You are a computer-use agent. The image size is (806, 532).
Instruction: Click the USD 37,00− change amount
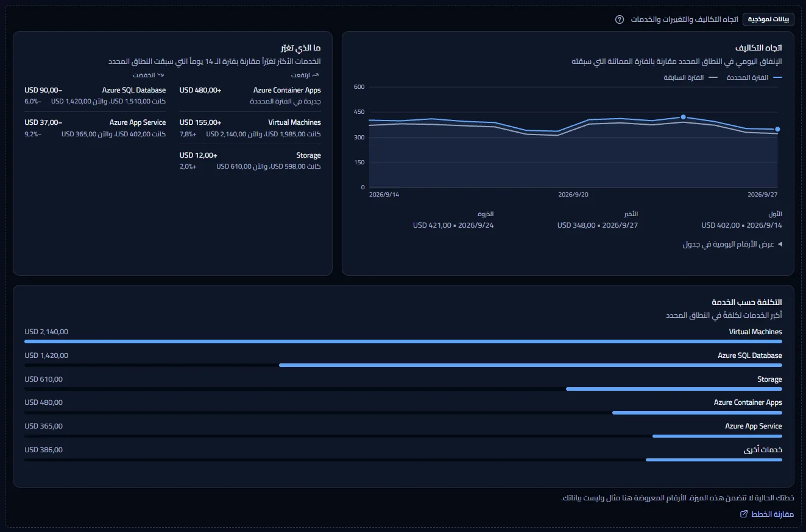tap(44, 122)
